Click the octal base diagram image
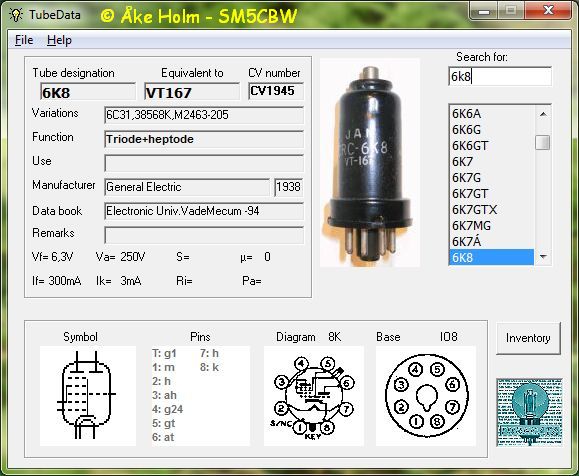Screen dimensions: 579x476 [426, 396]
